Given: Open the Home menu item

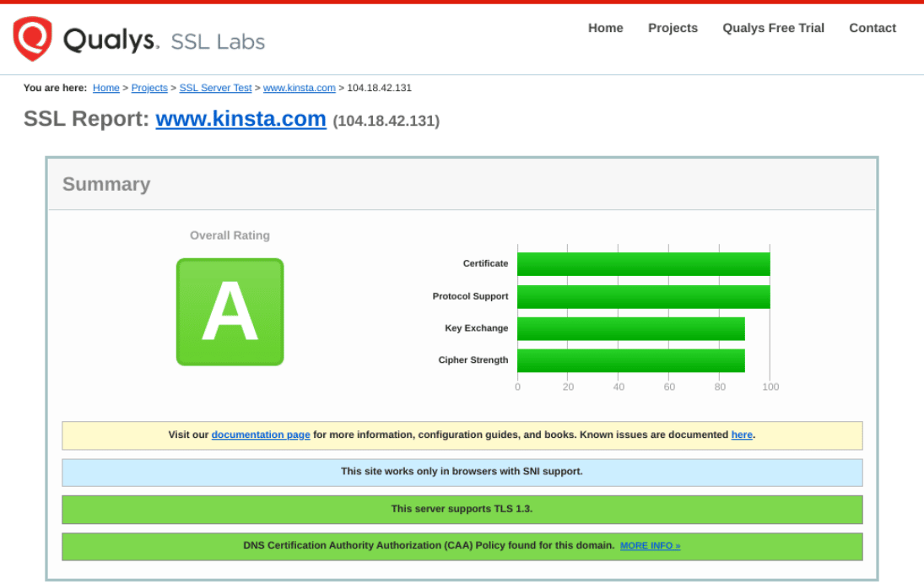Looking at the screenshot, I should click(x=605, y=28).
